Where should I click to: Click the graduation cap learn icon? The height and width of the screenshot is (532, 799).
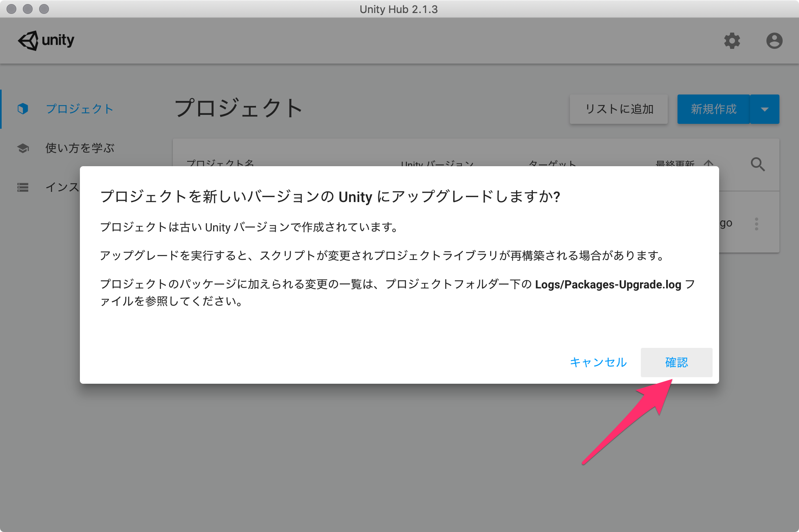point(23,148)
